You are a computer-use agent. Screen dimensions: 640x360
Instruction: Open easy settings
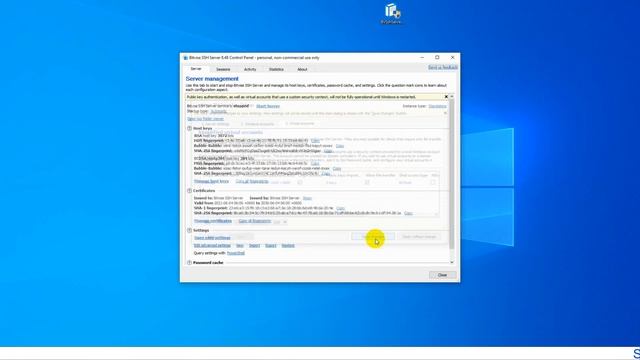(212, 238)
